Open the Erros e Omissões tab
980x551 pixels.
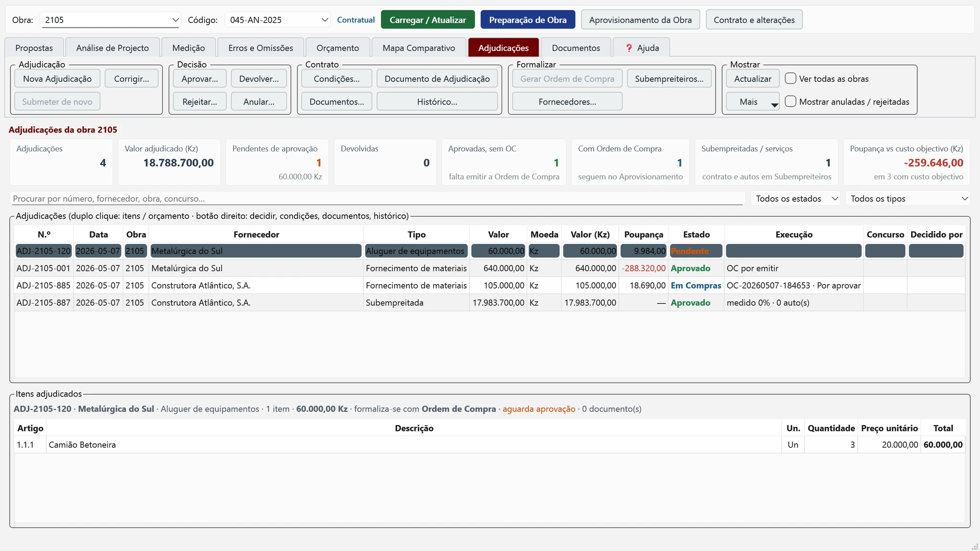[261, 48]
